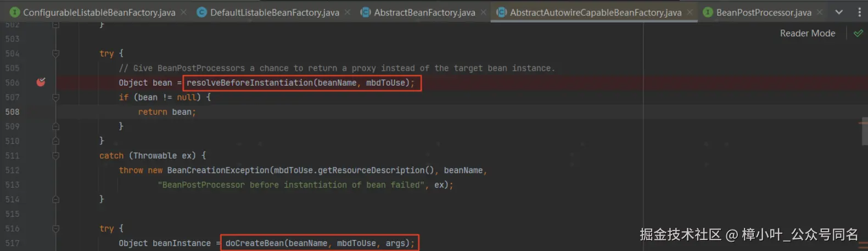The height and width of the screenshot is (251, 868).
Task: Click "BeanPostProcessor before instantiation" string
Action: (292, 185)
